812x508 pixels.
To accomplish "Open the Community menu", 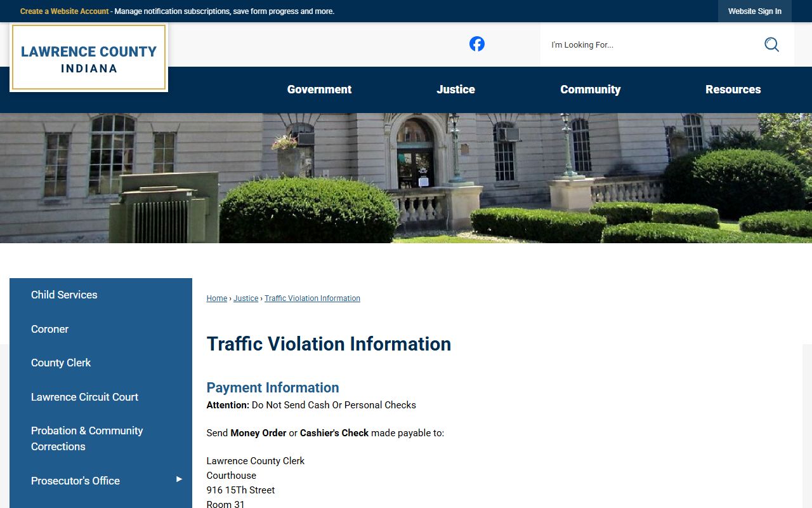I will [x=591, y=90].
